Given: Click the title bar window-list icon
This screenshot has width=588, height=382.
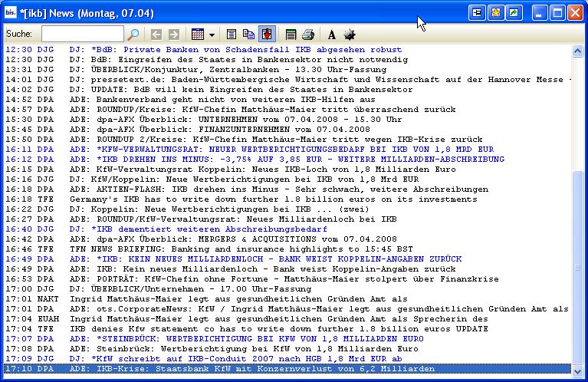Looking at the screenshot, I should pos(477,13).
